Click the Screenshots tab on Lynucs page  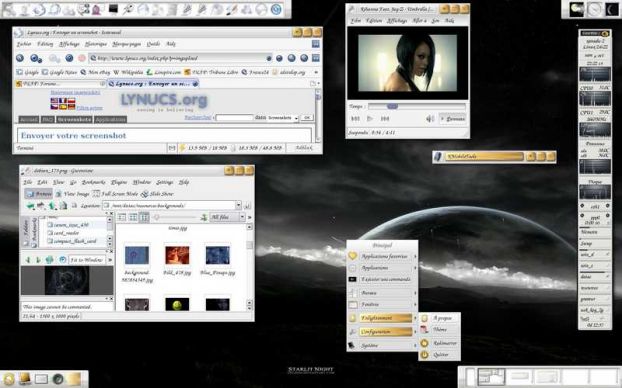coord(74,119)
